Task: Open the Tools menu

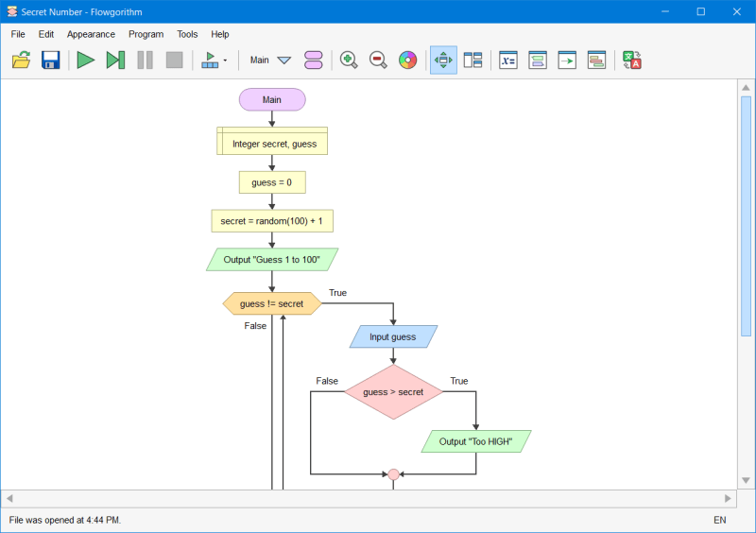Action: click(x=187, y=34)
